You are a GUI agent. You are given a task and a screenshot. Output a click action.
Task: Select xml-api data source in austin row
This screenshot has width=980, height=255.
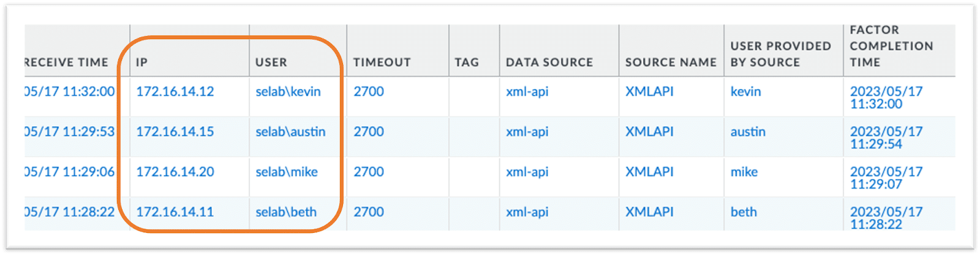[x=527, y=131]
